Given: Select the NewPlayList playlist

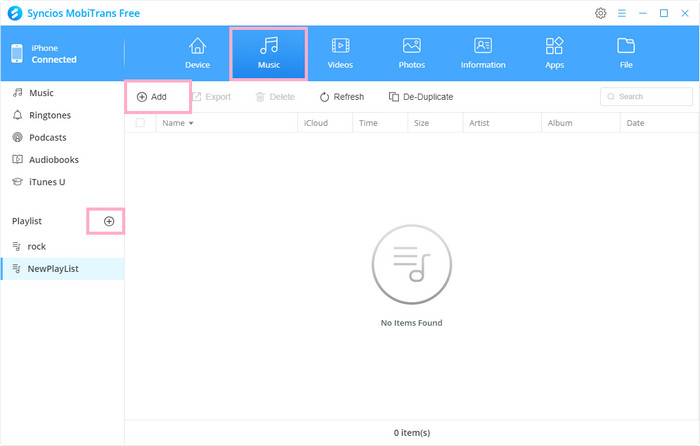Looking at the screenshot, I should click(62, 269).
